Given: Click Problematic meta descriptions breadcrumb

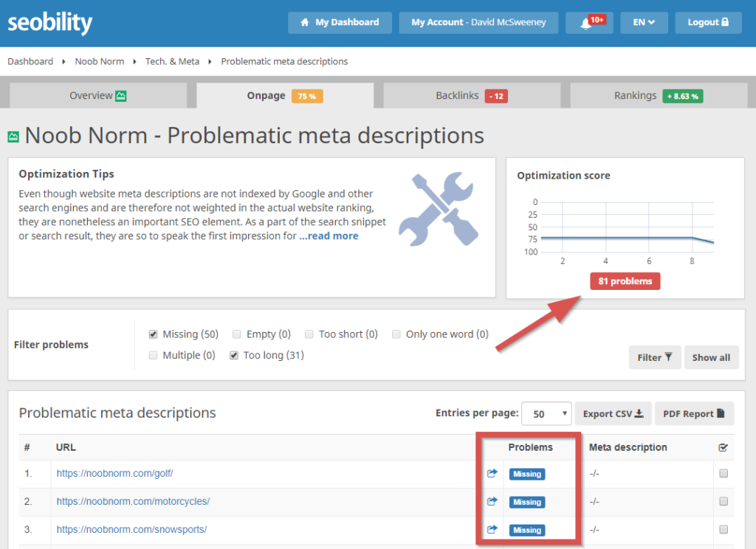Looking at the screenshot, I should click(x=284, y=61).
